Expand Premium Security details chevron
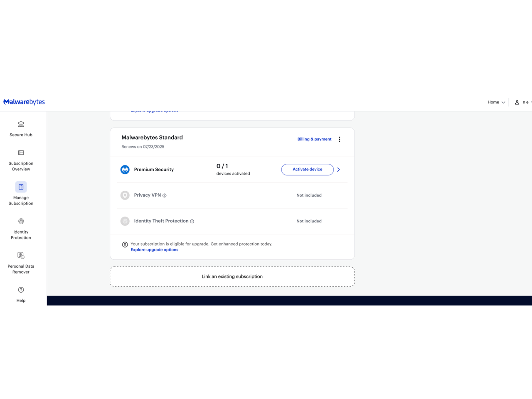The width and height of the screenshot is (532, 399). pos(339,170)
